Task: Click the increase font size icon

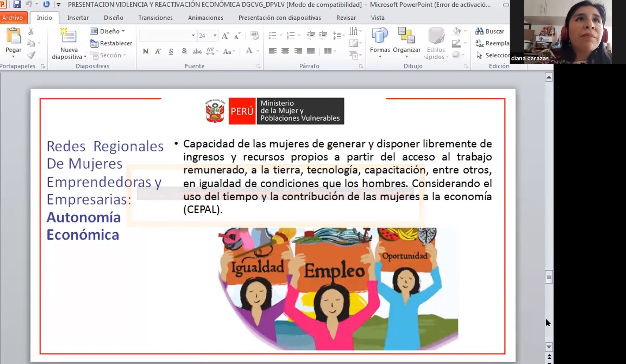Action: (225, 36)
